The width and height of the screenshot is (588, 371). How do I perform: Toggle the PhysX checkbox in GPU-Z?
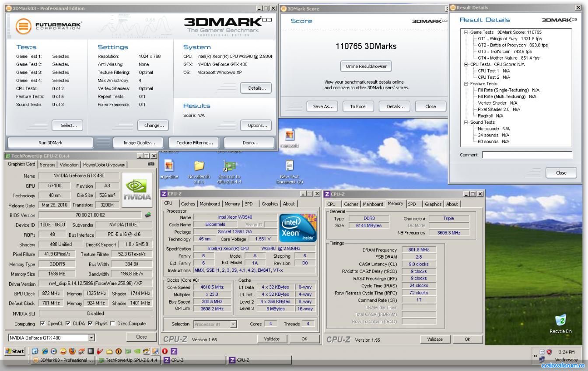point(90,324)
